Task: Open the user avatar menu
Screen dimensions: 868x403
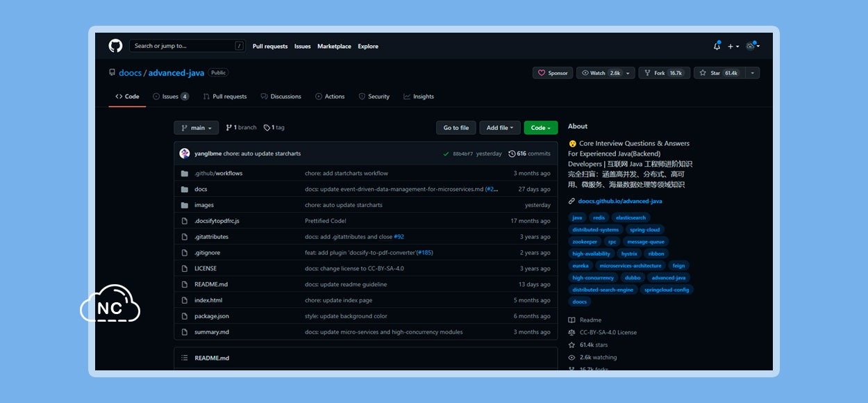Action: [753, 46]
